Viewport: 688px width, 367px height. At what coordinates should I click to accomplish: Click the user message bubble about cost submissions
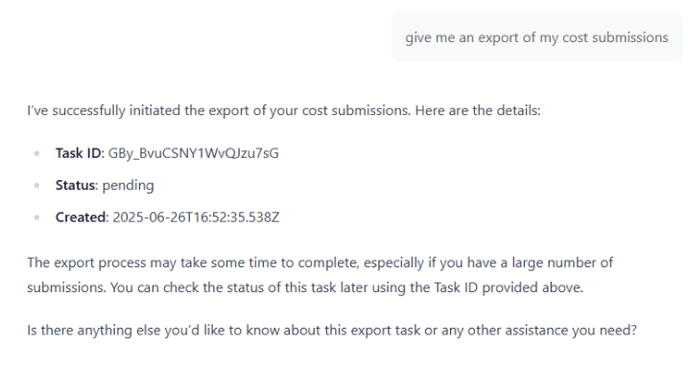pos(537,37)
